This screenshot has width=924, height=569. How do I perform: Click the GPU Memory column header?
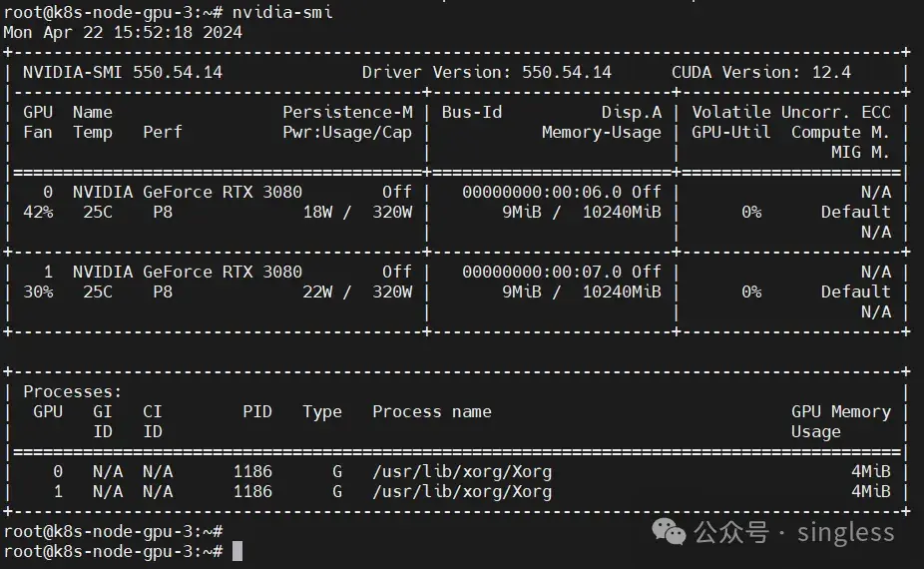pyautogui.click(x=841, y=412)
